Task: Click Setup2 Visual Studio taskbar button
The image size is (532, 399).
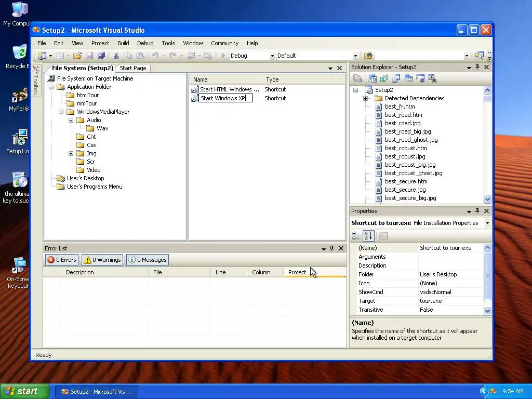Action: tap(96, 392)
